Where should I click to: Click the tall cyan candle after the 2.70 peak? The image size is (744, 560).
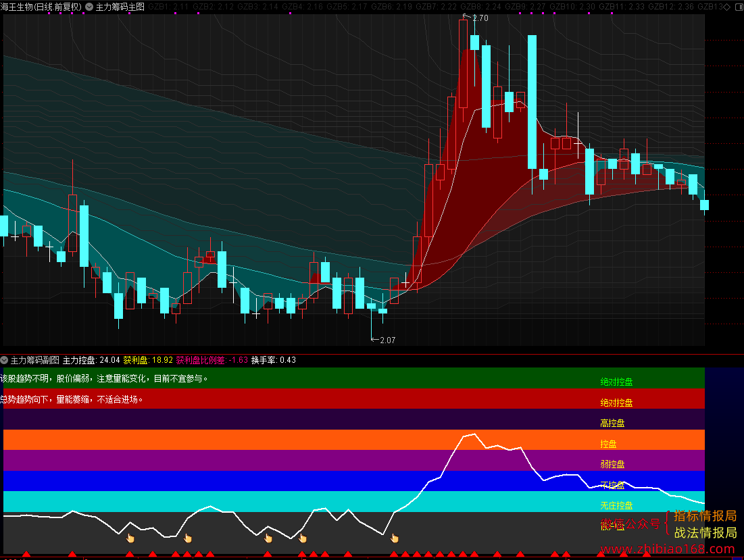pyautogui.click(x=532, y=102)
